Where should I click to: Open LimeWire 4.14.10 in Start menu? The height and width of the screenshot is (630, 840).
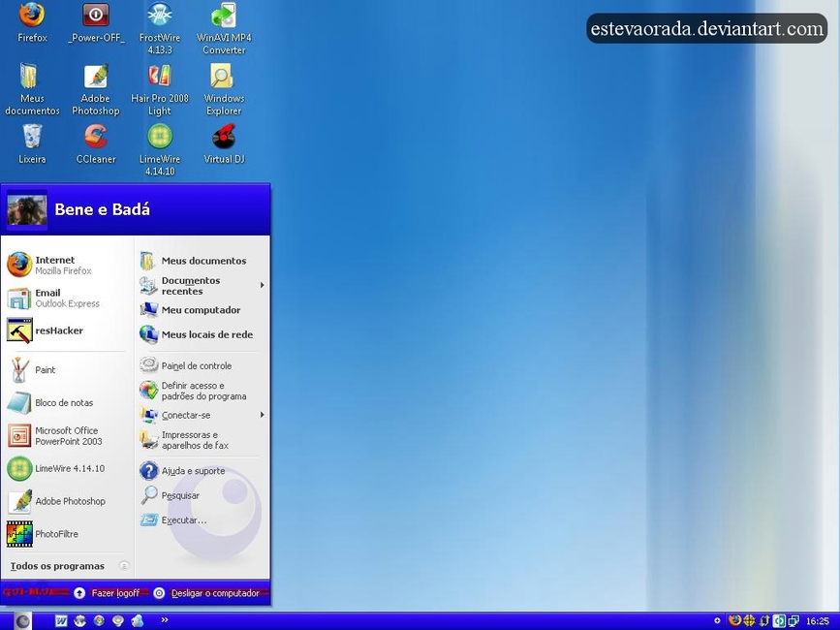67,468
